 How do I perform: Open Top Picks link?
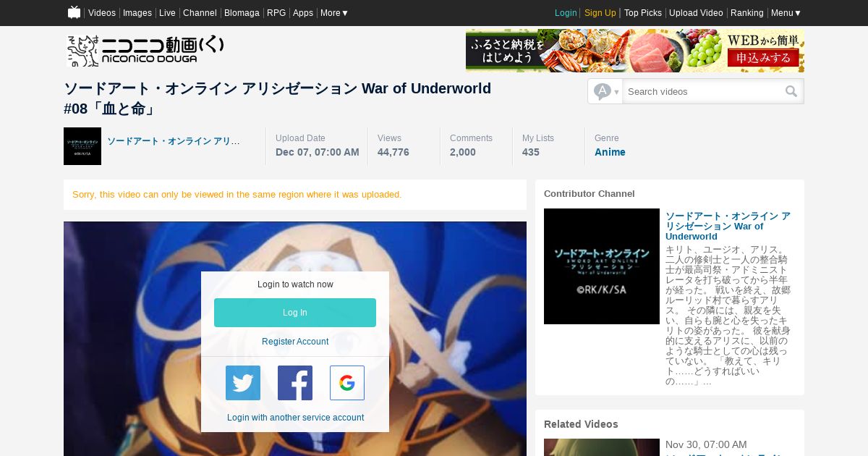pos(643,13)
